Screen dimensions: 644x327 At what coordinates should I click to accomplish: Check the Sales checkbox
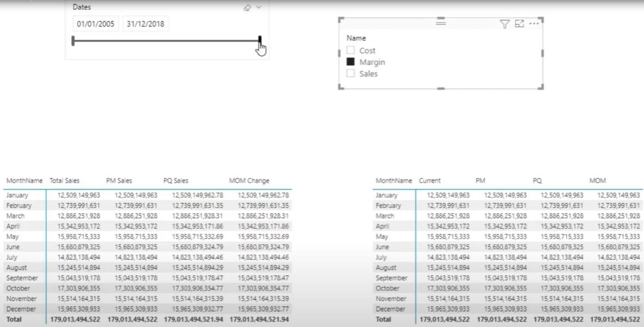tap(351, 73)
